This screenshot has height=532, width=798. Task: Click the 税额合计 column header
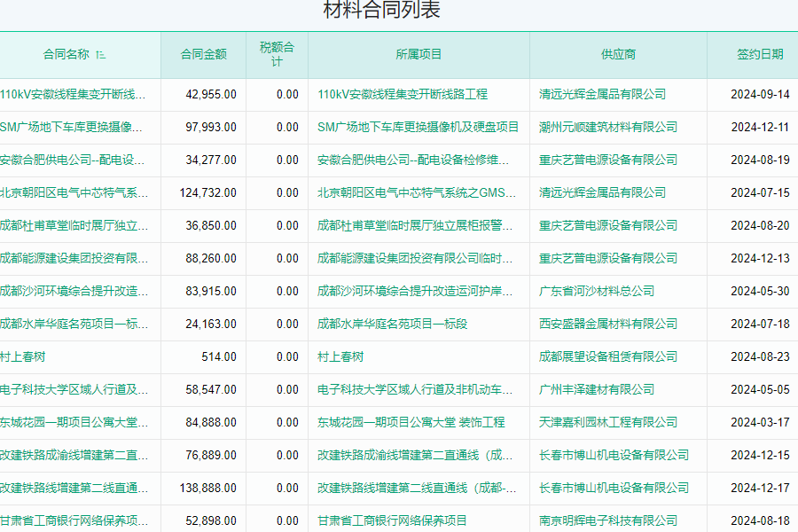tap(277, 54)
